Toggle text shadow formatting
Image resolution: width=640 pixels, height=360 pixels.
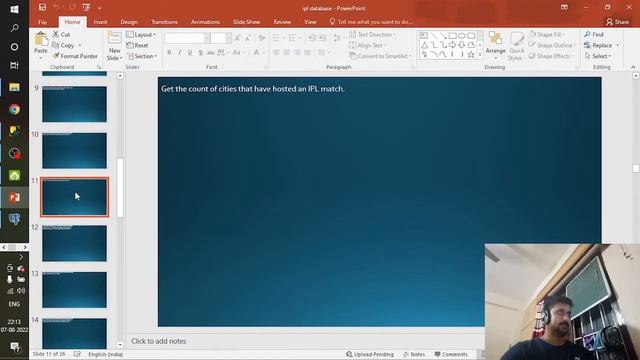(x=200, y=52)
